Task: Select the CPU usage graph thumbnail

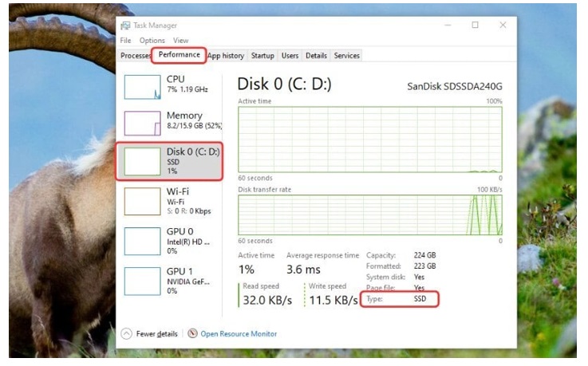Action: 142,85
